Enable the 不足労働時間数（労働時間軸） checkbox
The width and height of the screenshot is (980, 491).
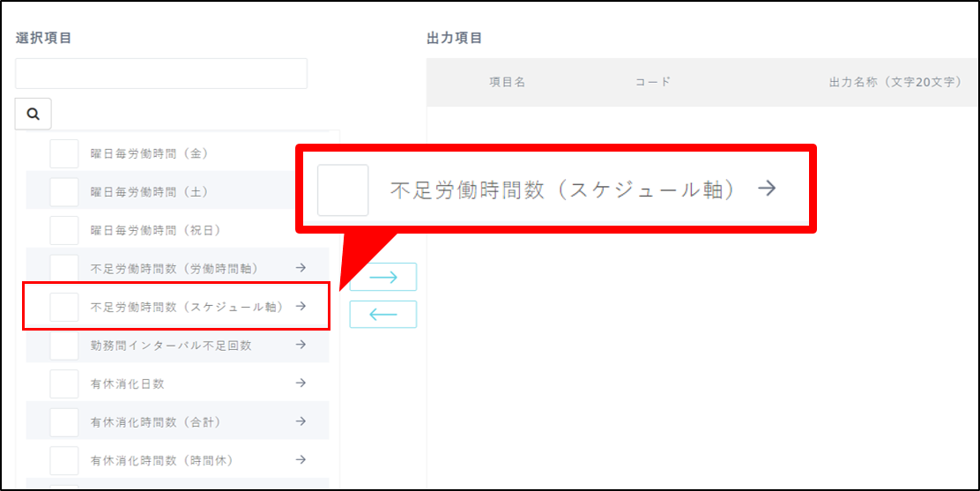(64, 268)
